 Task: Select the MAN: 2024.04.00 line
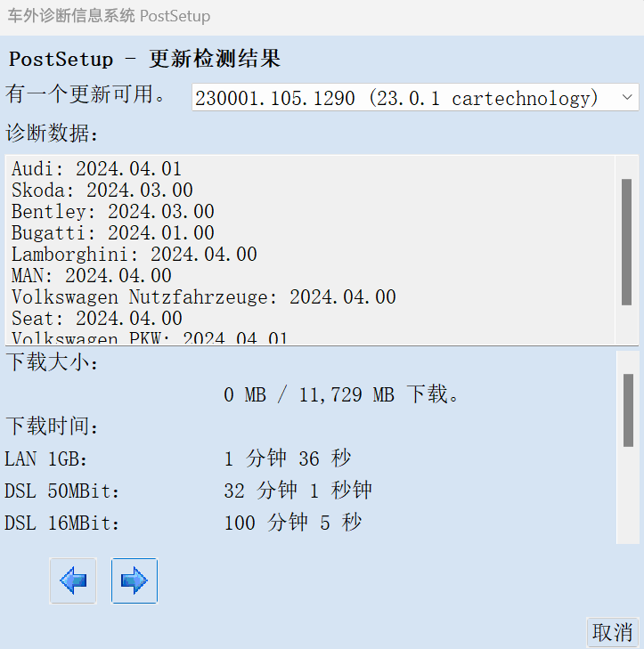point(92,276)
